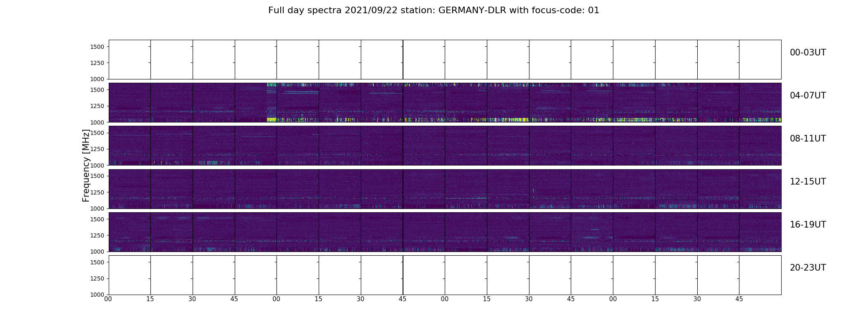868x331 pixels.
Task: Click the 1500 tick of the 16-19UT row
Action: [x=97, y=219]
